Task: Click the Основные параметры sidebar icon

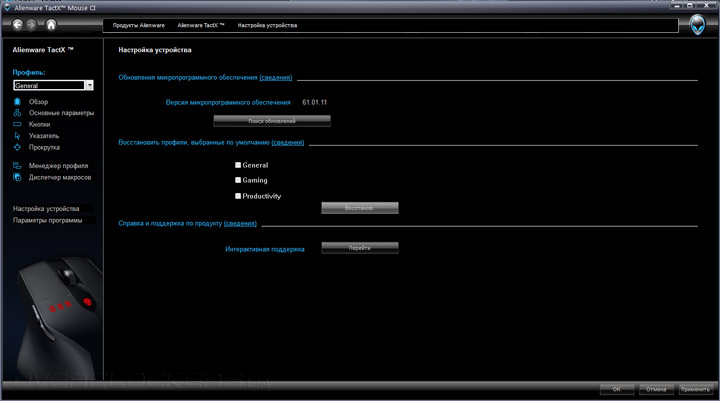Action: 17,113
